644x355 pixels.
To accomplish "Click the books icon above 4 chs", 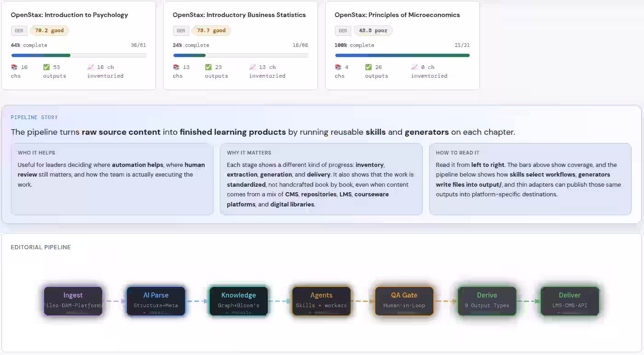I will coord(338,67).
